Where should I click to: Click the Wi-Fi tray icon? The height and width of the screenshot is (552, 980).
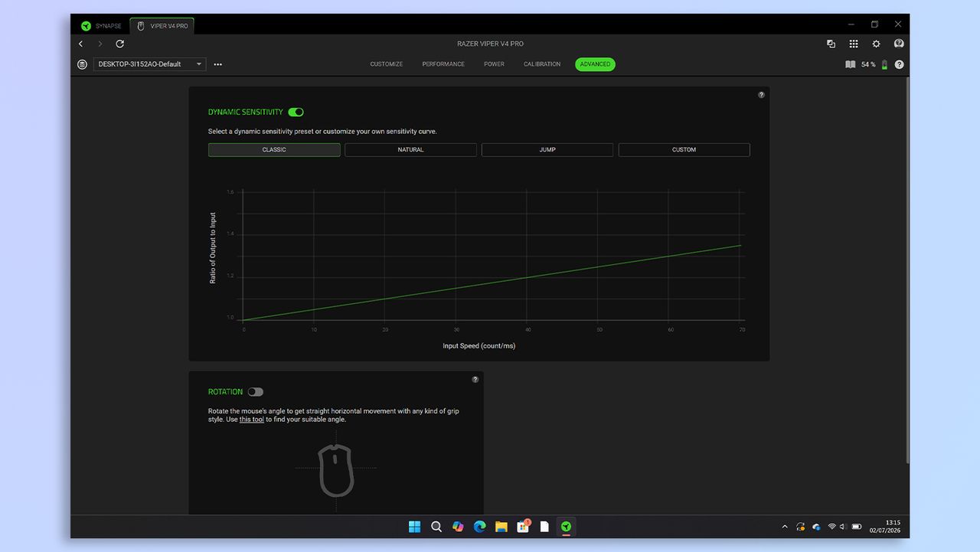click(x=831, y=527)
